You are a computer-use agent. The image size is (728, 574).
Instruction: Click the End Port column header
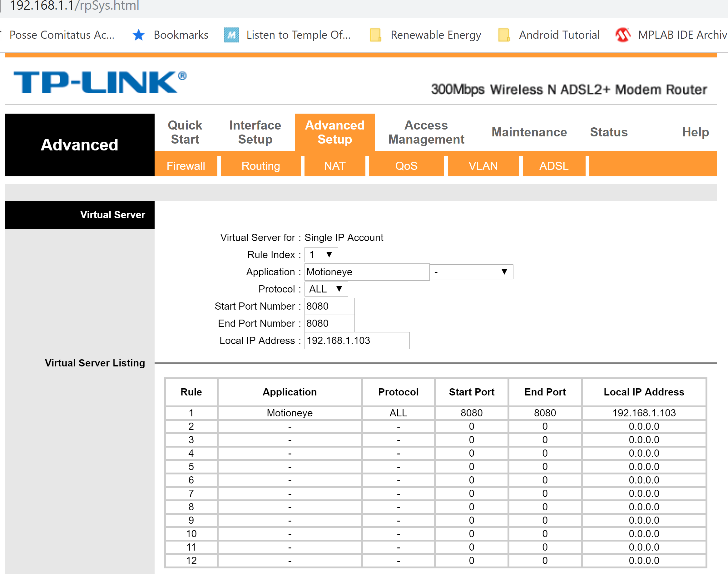pos(545,392)
